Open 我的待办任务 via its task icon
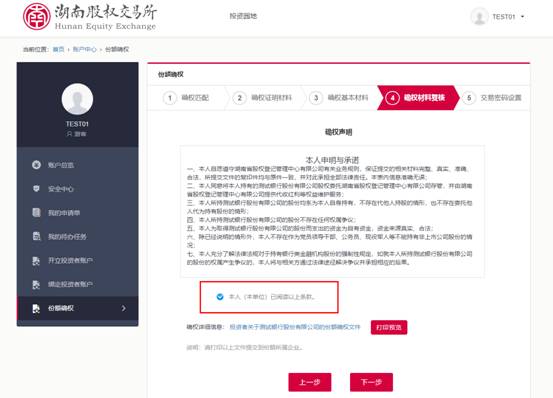Image resolution: width=553 pixels, height=398 pixels. coord(36,236)
